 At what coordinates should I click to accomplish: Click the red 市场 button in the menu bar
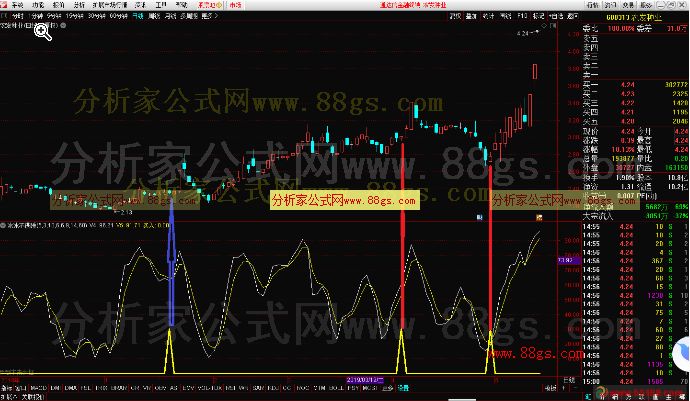[x=236, y=5]
